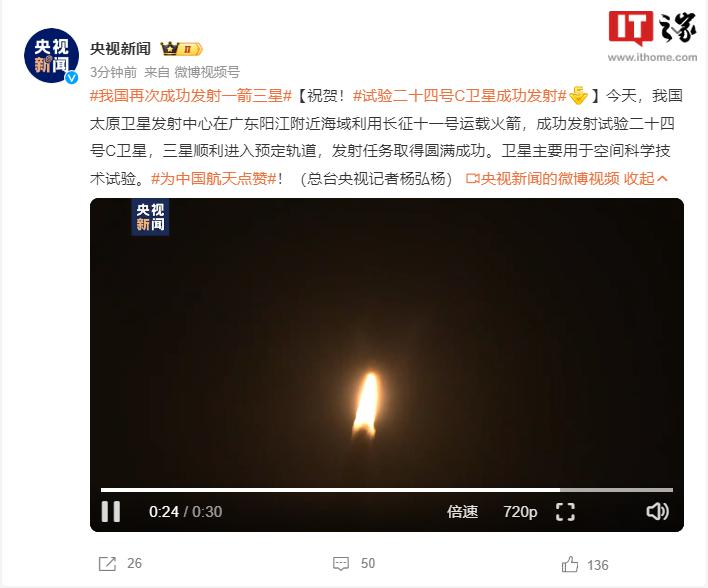The width and height of the screenshot is (708, 588).
Task: Pause the video playback
Action: click(111, 511)
